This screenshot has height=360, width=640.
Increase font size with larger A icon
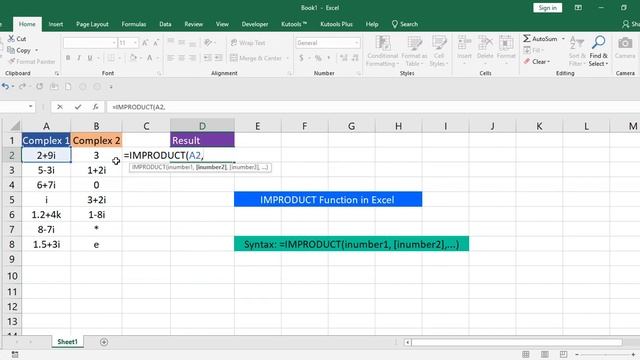145,43
